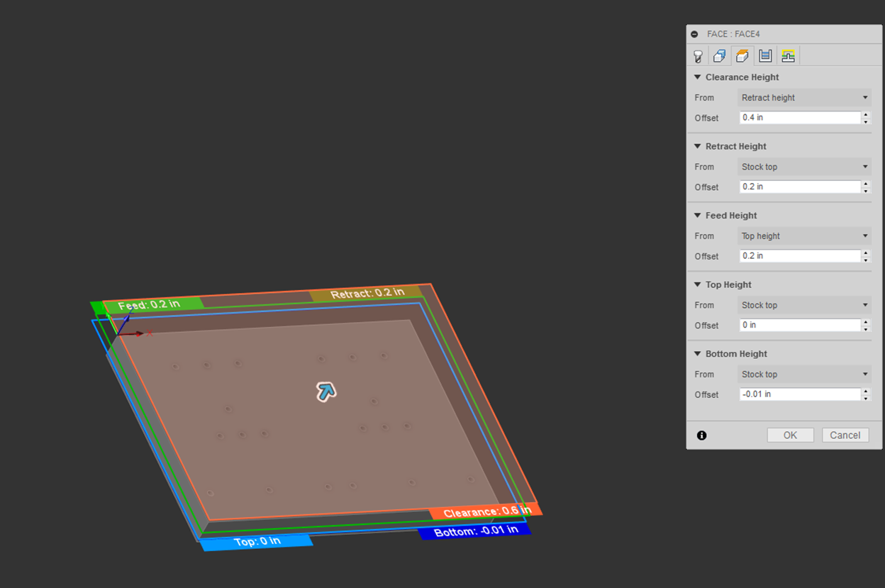
Task: Click the Bottom Height Offset input field
Action: [x=799, y=394]
